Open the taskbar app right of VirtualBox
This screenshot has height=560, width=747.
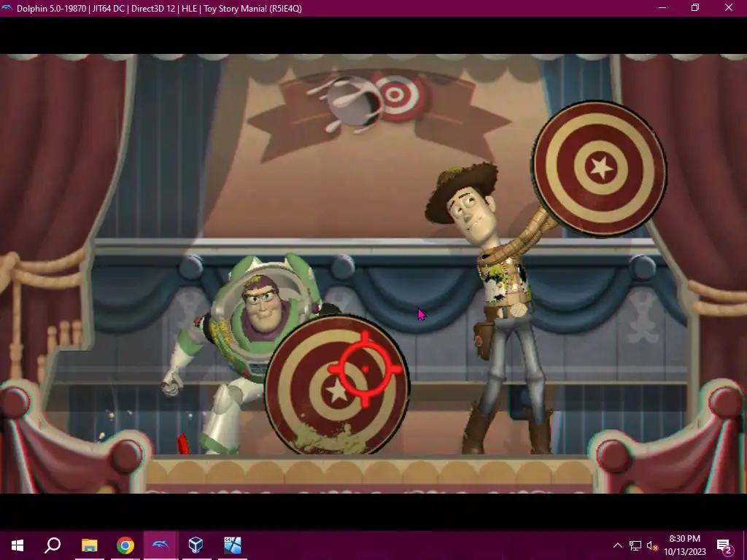(233, 545)
